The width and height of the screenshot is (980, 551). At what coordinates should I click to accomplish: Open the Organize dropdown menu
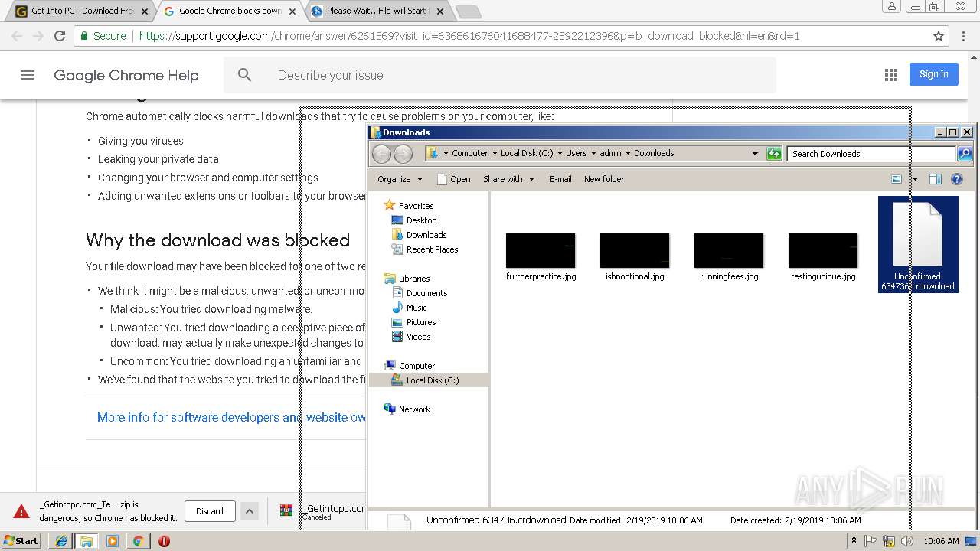pos(400,179)
